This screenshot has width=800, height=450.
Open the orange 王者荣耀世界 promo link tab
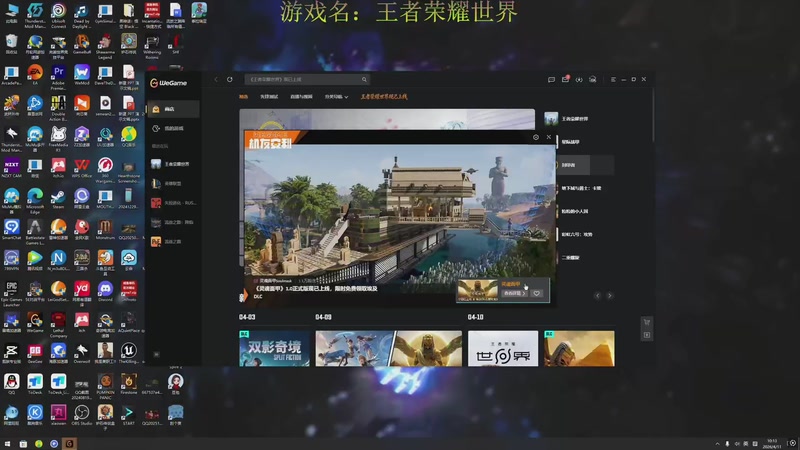pos(384,96)
